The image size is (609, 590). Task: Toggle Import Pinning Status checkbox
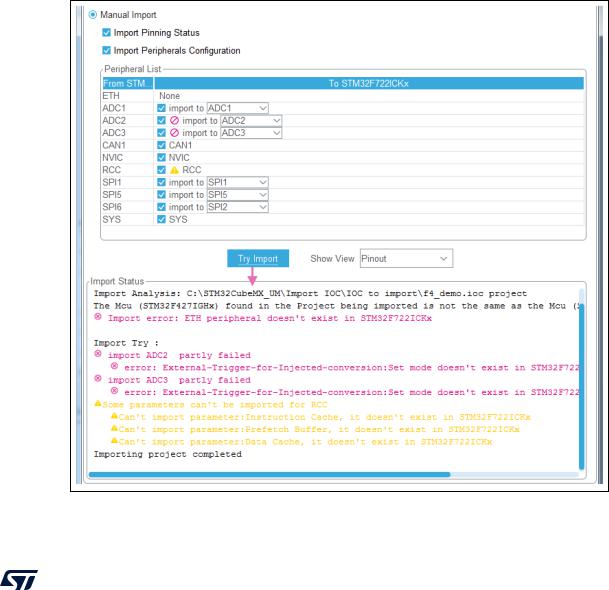(x=106, y=33)
